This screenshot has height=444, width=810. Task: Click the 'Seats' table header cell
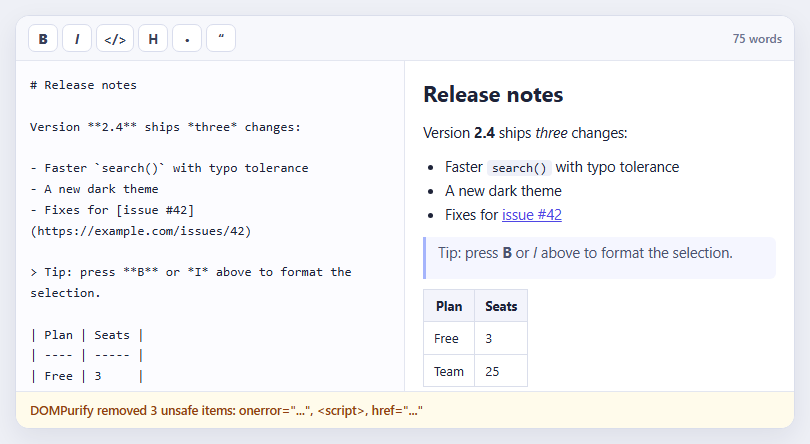pos(501,306)
